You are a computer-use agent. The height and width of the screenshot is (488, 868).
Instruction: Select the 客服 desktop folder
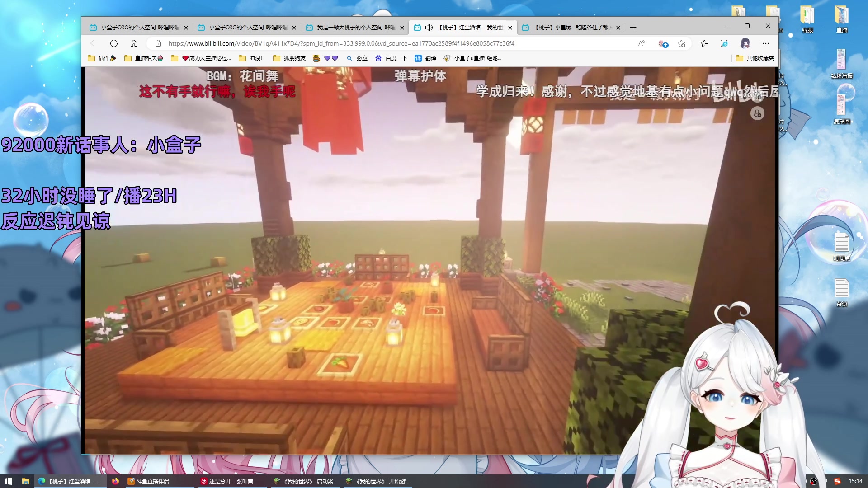coord(807,19)
